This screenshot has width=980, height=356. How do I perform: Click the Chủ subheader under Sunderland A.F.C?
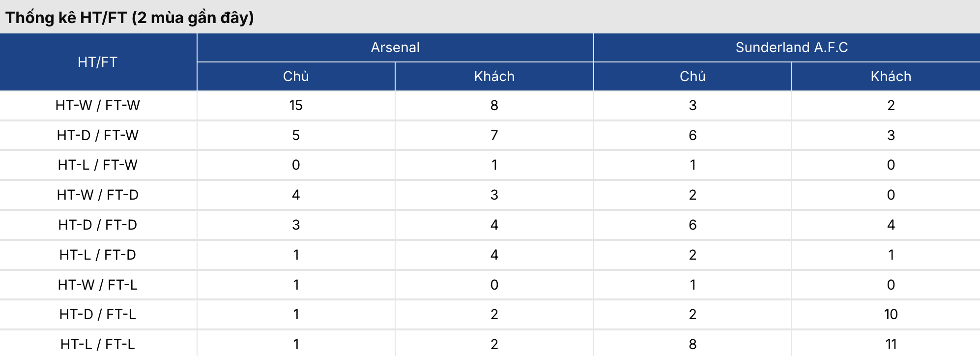(692, 77)
